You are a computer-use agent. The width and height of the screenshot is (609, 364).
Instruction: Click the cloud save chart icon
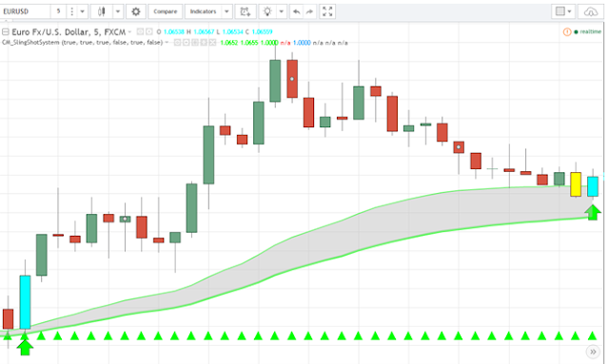tap(590, 11)
